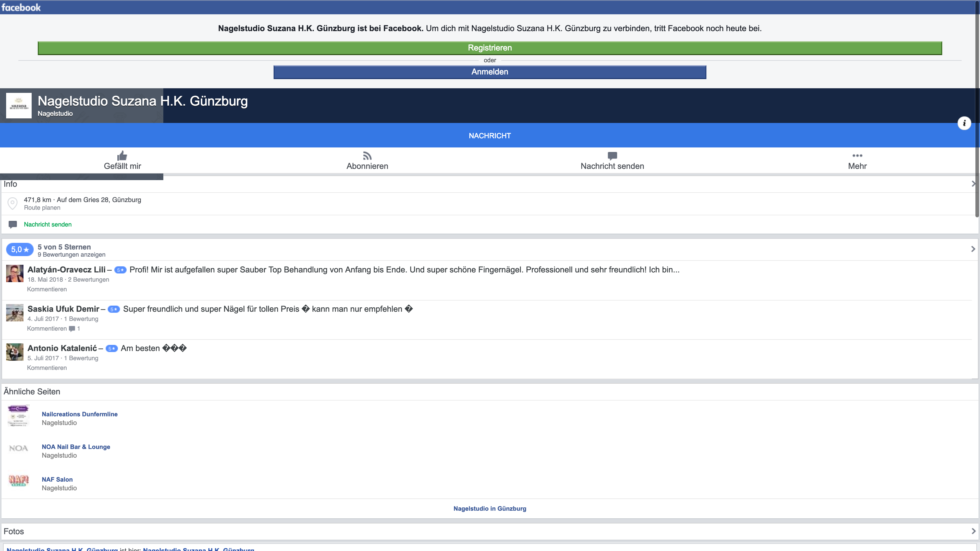
Task: Open NOA Nail Bar & Lounge link
Action: [76, 447]
